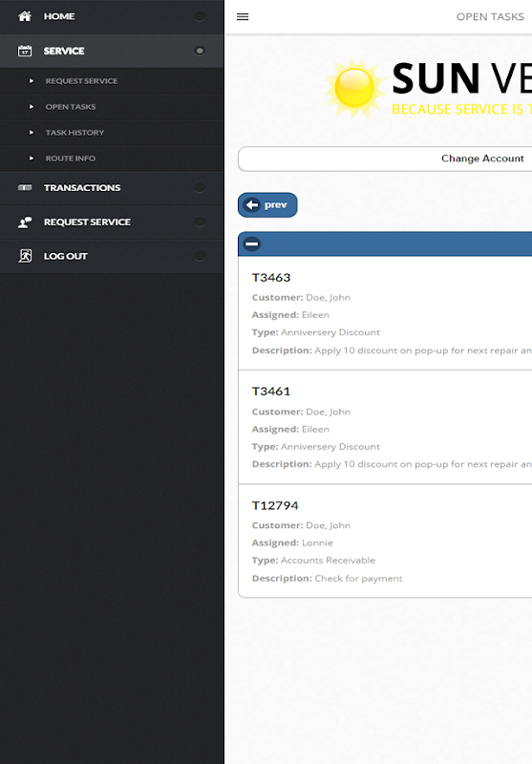Viewport: 532px width, 764px height.
Task: Collapse the task list with minus icon
Action: (x=252, y=244)
